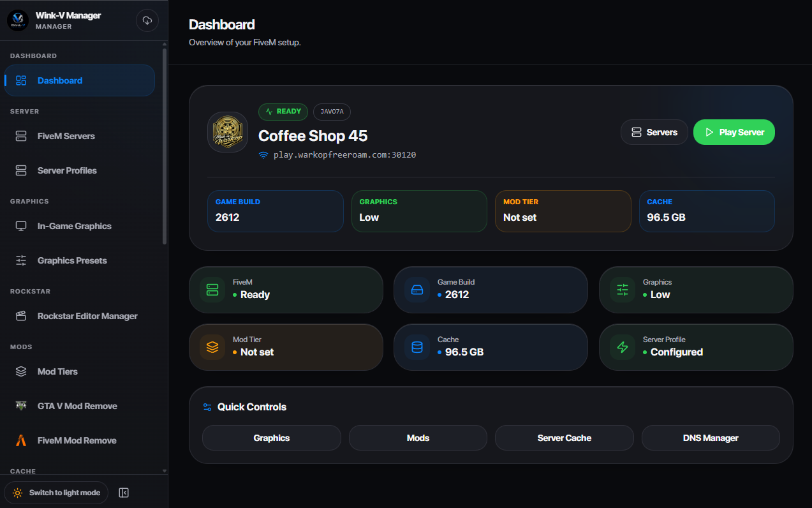Click 'Overview of your FiveM setup.' text
The height and width of the screenshot is (508, 812).
[244, 43]
